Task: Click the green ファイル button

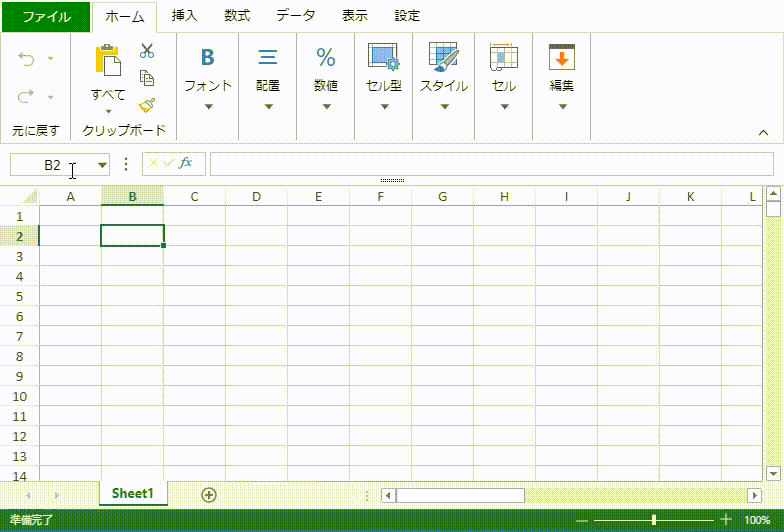Action: coord(46,16)
